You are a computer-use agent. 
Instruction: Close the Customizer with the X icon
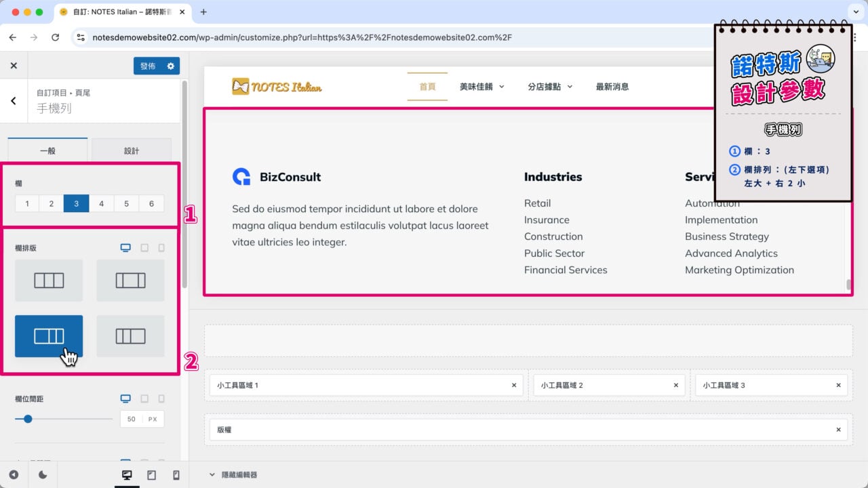point(14,66)
